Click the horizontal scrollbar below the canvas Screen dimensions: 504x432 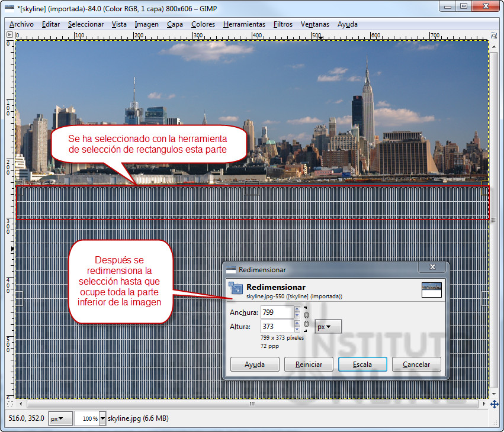point(252,404)
